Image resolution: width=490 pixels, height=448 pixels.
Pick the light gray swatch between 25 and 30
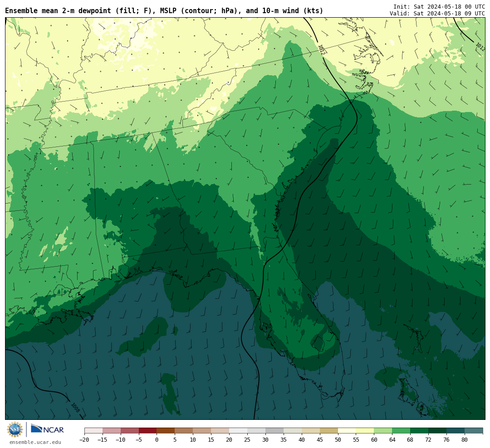point(256,431)
